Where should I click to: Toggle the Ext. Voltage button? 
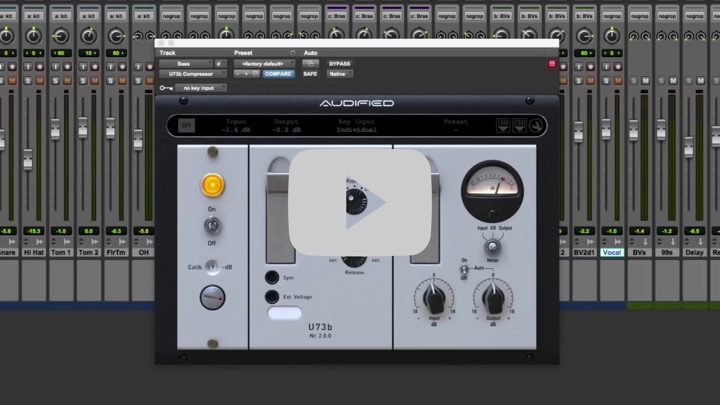[x=272, y=297]
